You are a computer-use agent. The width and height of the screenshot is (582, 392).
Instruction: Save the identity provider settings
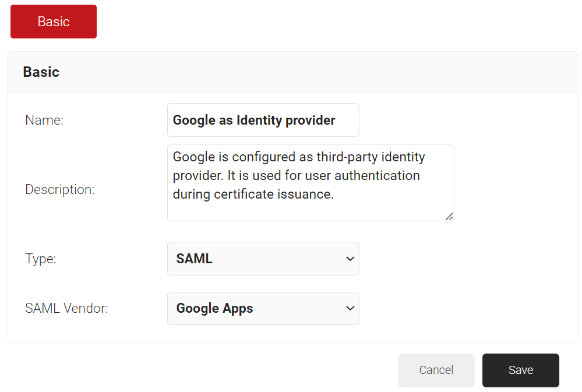[520, 370]
